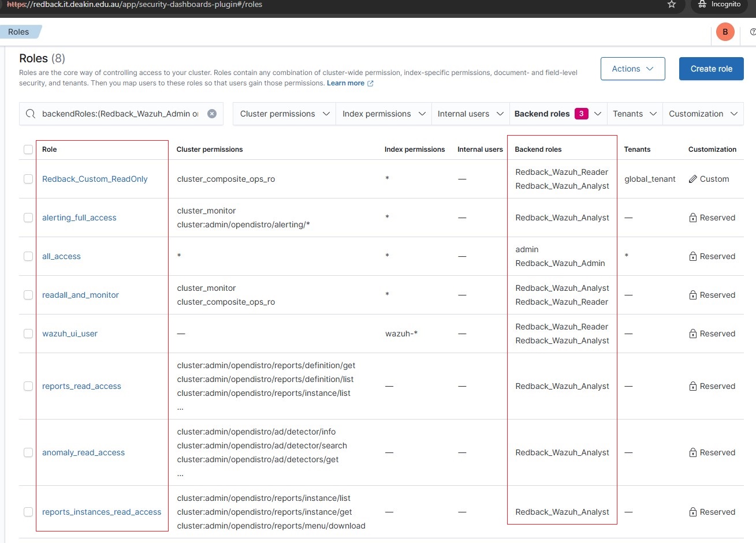Click the Backend roles count badge 3

click(581, 114)
